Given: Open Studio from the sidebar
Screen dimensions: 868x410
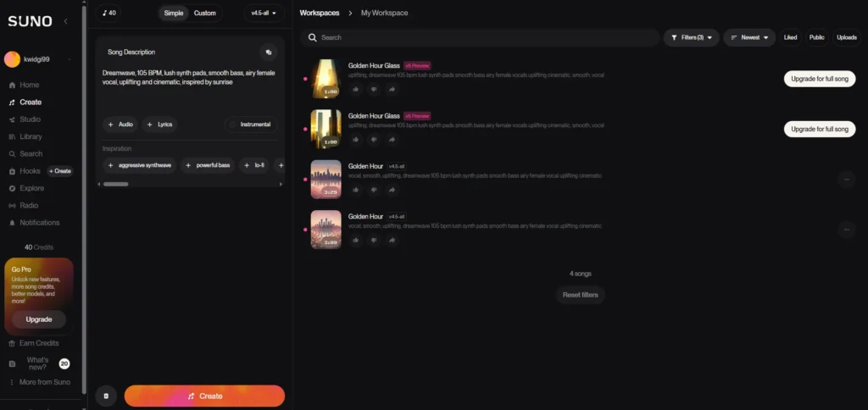Looking at the screenshot, I should [x=25, y=119].
